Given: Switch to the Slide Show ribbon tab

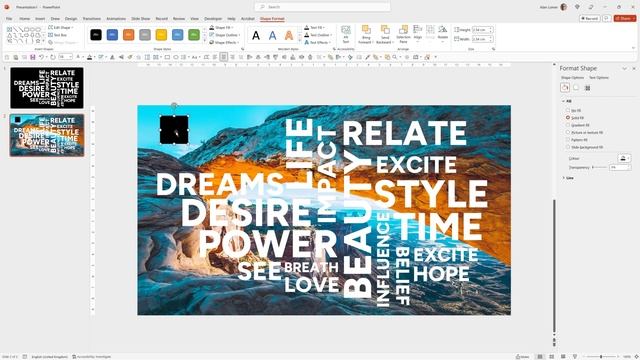Looking at the screenshot, I should pos(140,19).
